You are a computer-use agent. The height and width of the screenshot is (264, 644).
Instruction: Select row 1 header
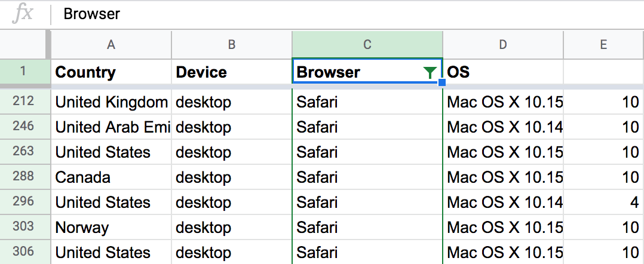(23, 72)
